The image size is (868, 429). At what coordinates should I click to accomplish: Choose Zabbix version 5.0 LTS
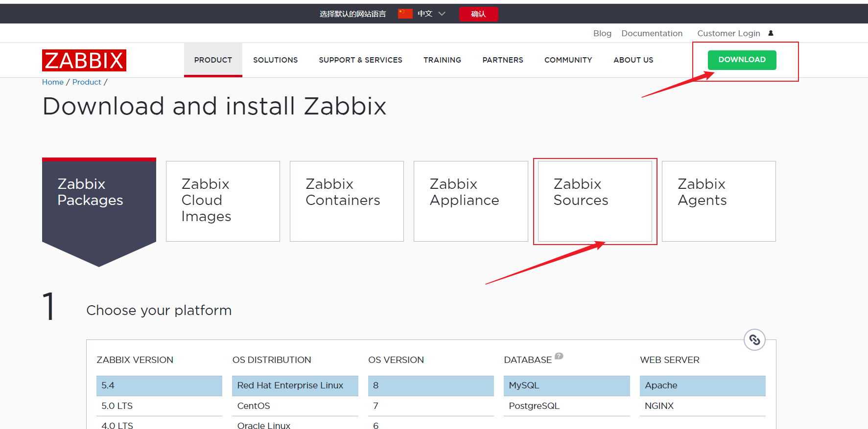159,406
